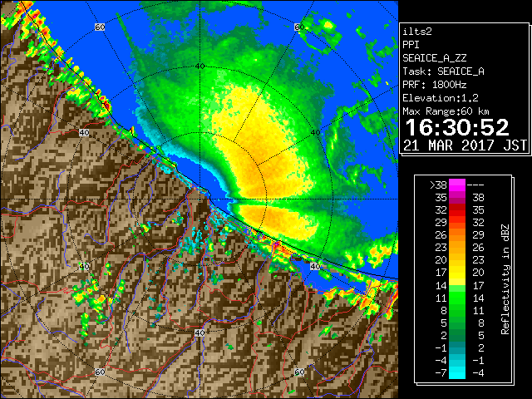532x399 pixels.
Task: Click the 'ilts2' radar name text
Action: tap(417, 32)
